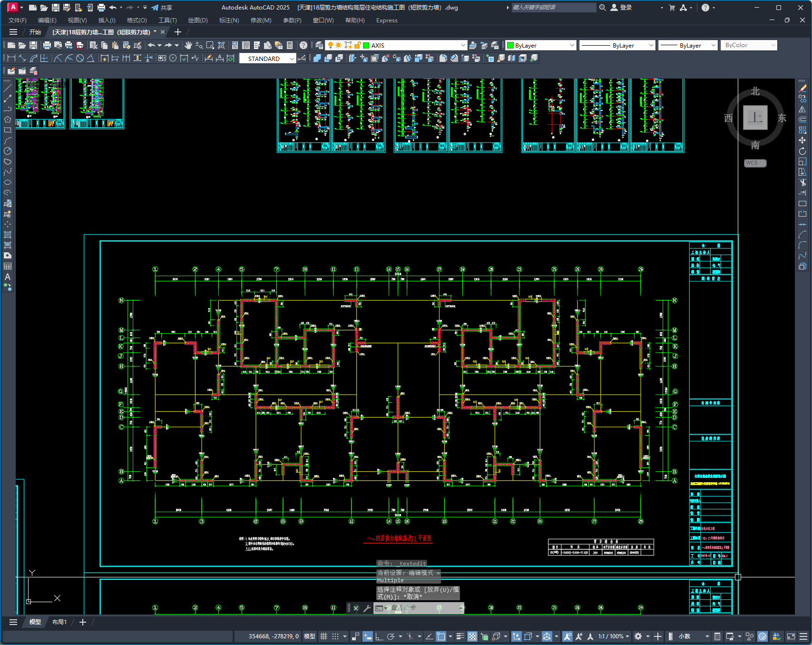The width and height of the screenshot is (812, 645).
Task: Select the Arc Length dimension tool
Action: tap(33, 58)
